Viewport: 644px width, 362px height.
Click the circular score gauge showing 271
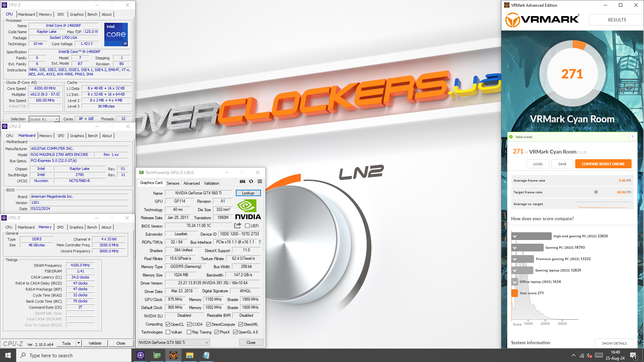(x=572, y=74)
